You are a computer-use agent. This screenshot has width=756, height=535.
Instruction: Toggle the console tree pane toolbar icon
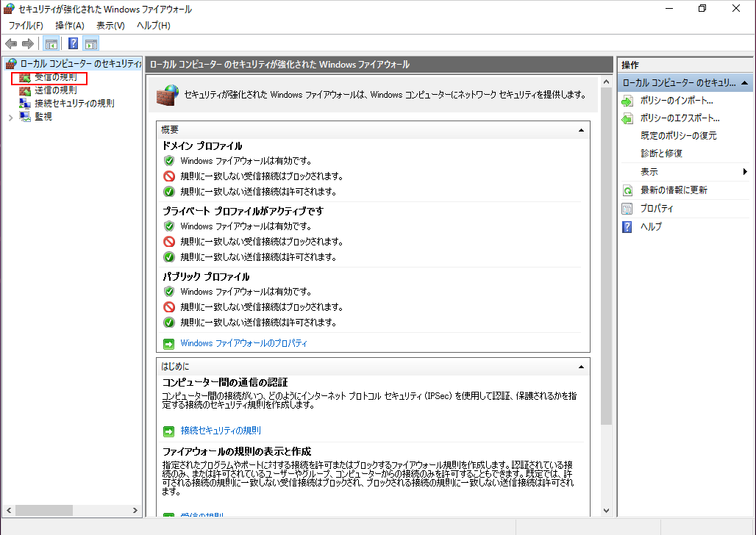coord(51,43)
